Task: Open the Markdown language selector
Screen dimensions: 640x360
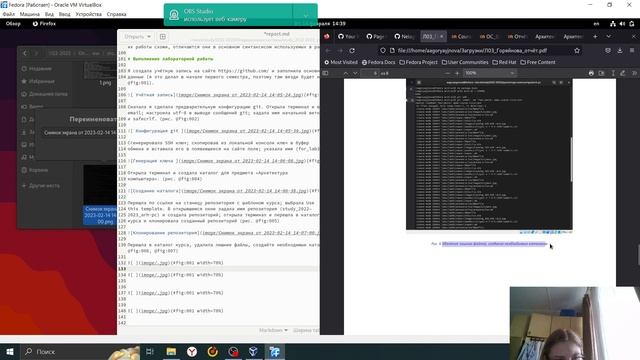Action: 273,330
